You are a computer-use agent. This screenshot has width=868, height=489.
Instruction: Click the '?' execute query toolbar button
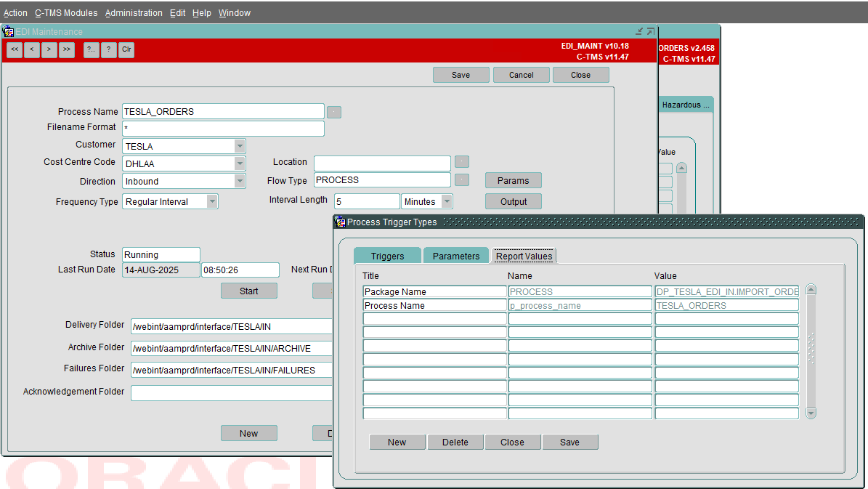(108, 49)
